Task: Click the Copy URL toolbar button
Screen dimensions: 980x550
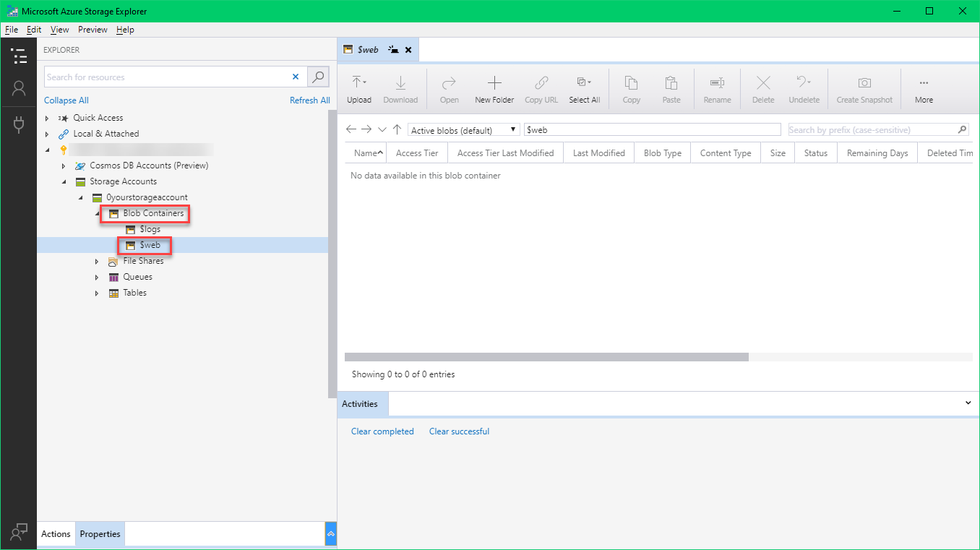Action: (541, 90)
